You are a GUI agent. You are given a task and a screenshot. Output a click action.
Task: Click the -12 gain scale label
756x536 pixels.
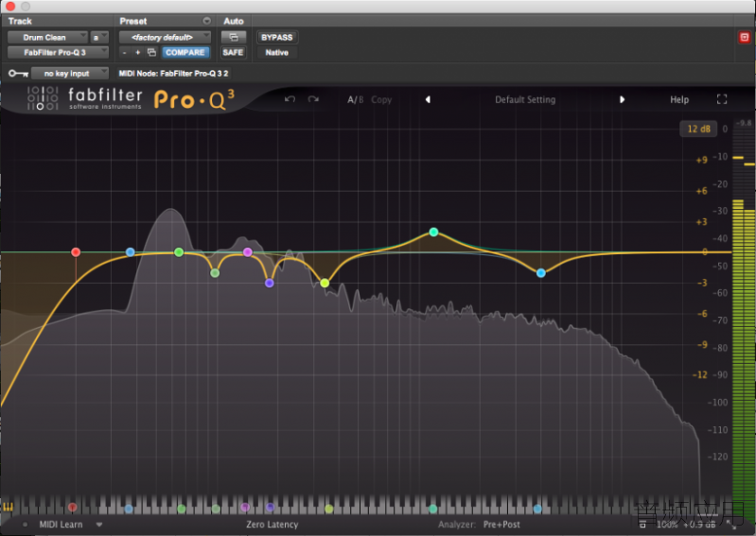point(699,374)
